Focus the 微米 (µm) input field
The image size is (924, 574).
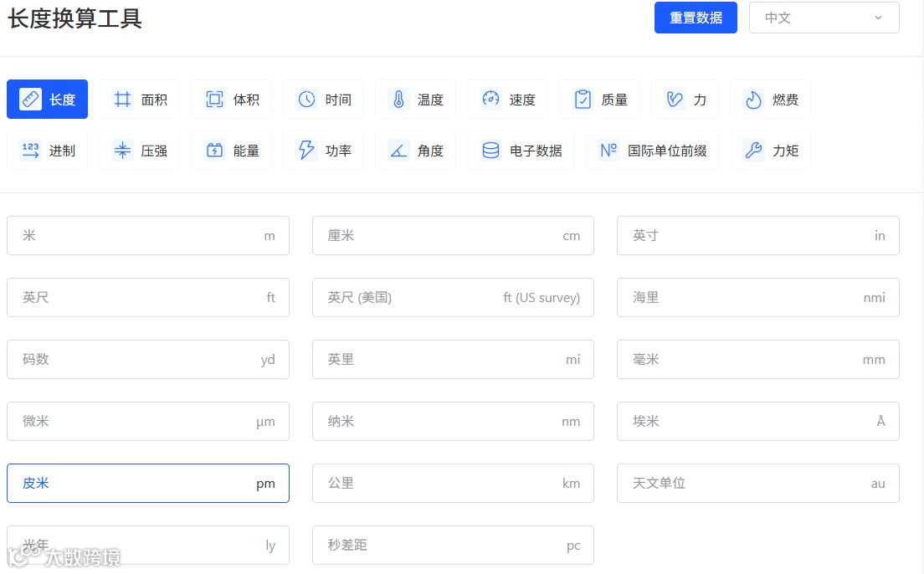pyautogui.click(x=148, y=422)
